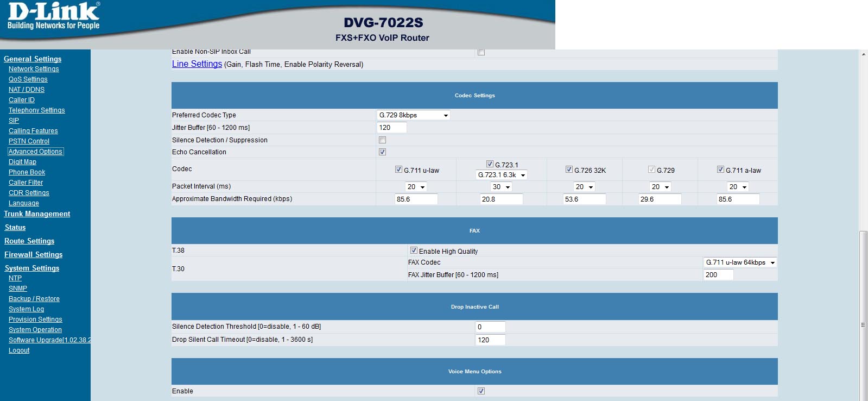This screenshot has width=868, height=401.
Task: Open NAT / DDNS page
Action: coord(27,90)
